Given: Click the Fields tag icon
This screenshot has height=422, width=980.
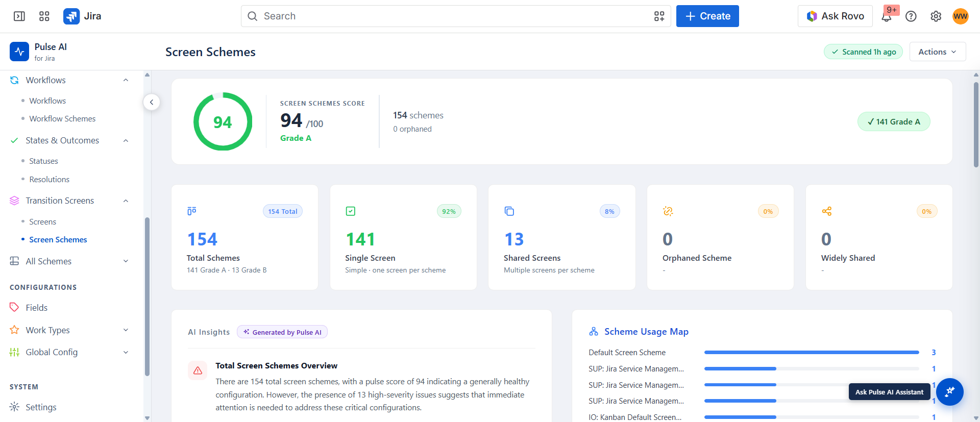Looking at the screenshot, I should pos(14,307).
